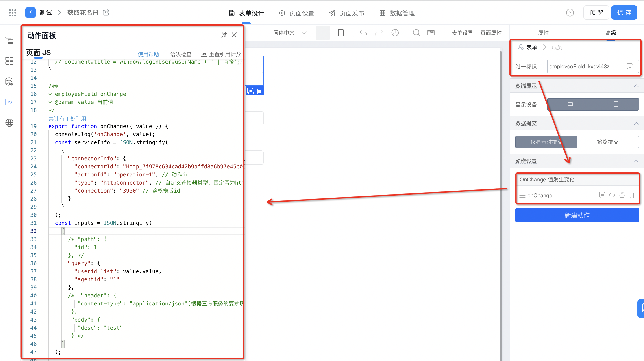Undo the last change
This screenshot has width=644, height=361.
(x=363, y=33)
